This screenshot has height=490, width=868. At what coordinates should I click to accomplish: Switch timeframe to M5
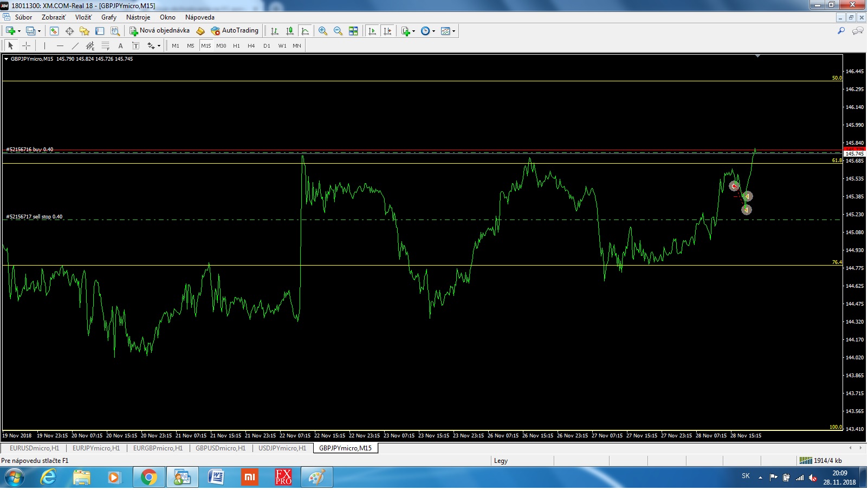(x=191, y=46)
